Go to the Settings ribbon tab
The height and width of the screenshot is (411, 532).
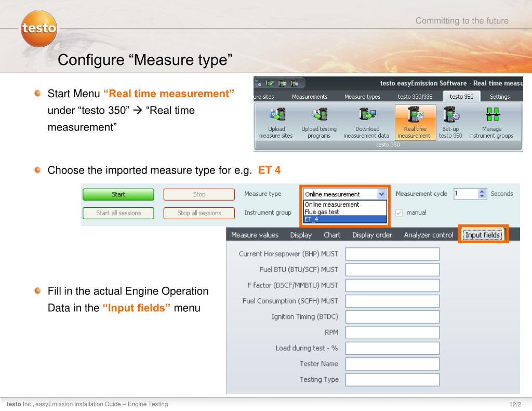pyautogui.click(x=500, y=97)
